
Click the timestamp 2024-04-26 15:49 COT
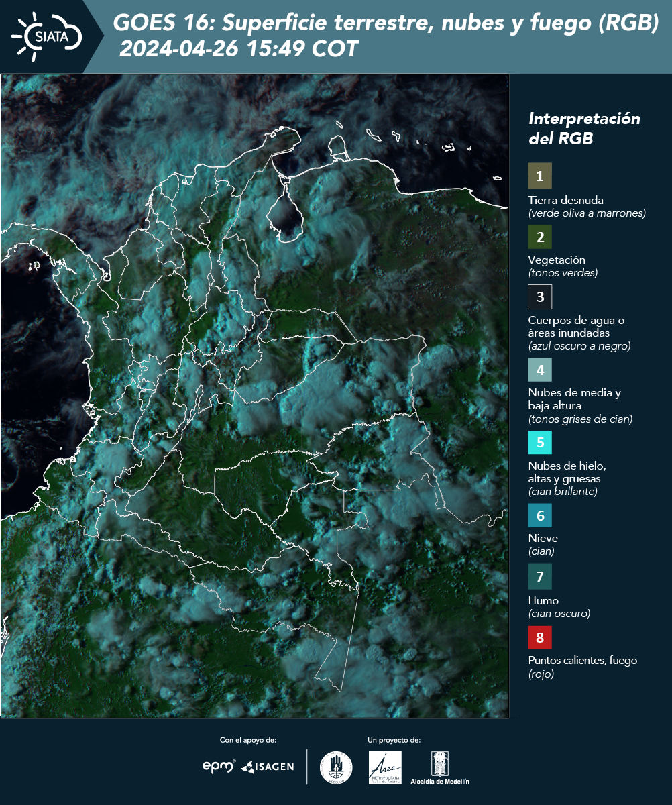[239, 48]
